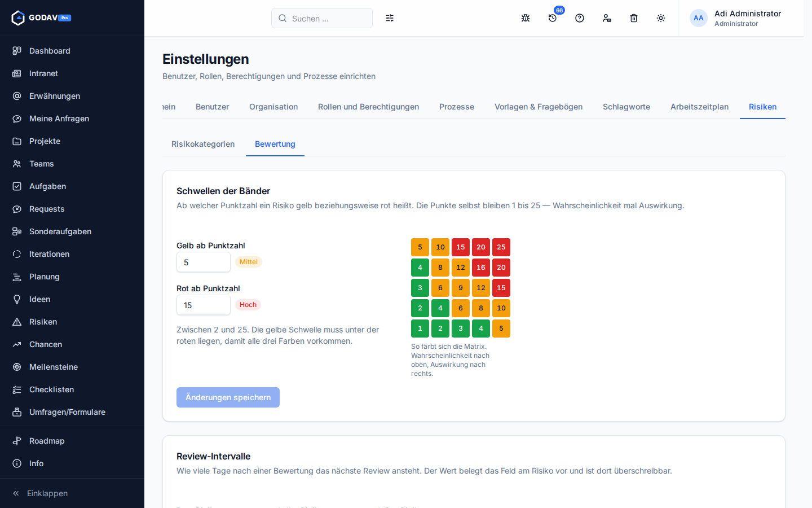The image size is (812, 508).
Task: Open the bug report icon
Action: coord(526,18)
